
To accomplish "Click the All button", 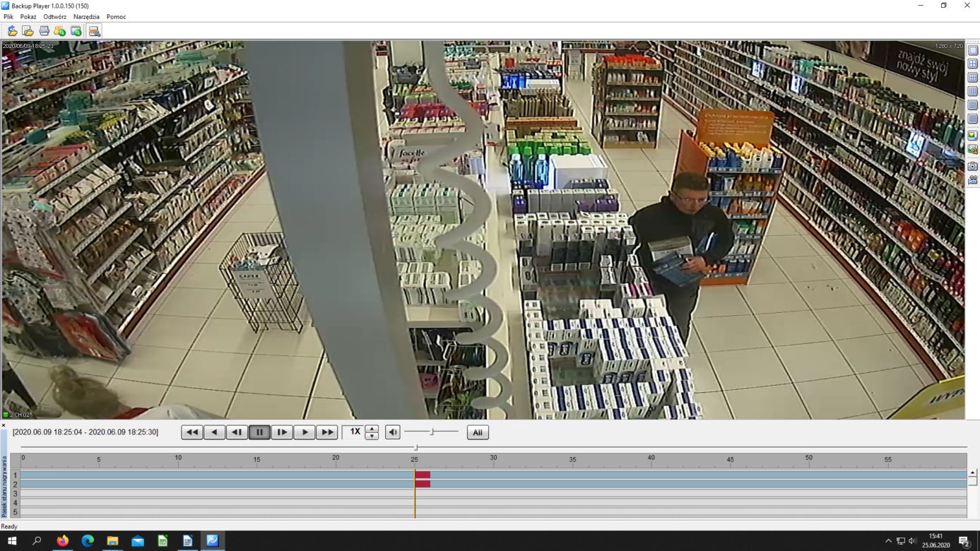I will coord(478,432).
